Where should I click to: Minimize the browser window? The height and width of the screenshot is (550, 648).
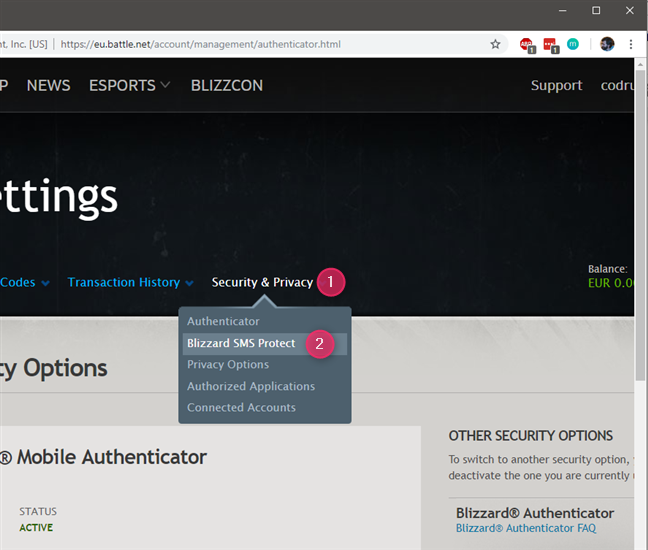pos(562,11)
